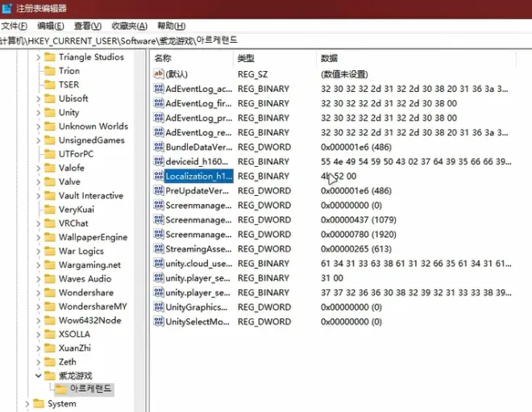Click the binary icon beside Localization_h1 value
The image size is (532, 412).
(x=159, y=177)
